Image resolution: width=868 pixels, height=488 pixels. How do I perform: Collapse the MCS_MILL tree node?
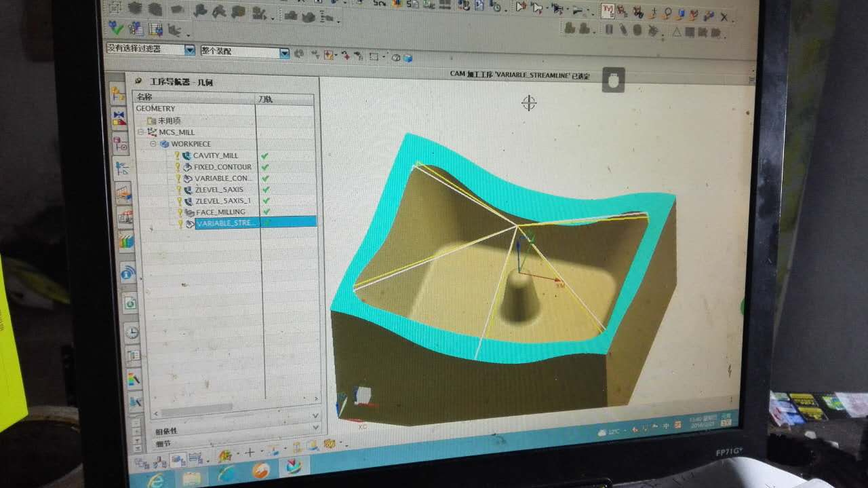[x=141, y=132]
